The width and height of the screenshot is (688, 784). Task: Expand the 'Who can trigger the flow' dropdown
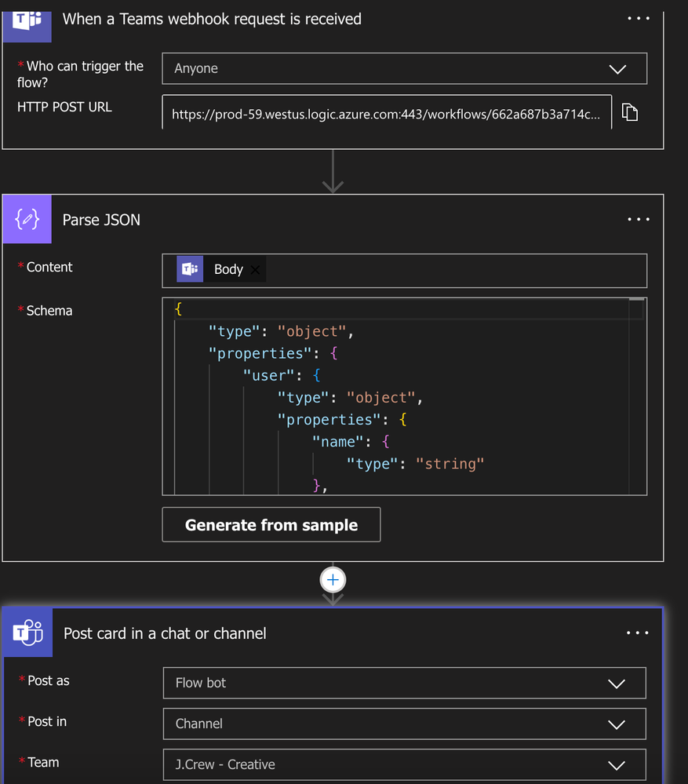tap(404, 68)
